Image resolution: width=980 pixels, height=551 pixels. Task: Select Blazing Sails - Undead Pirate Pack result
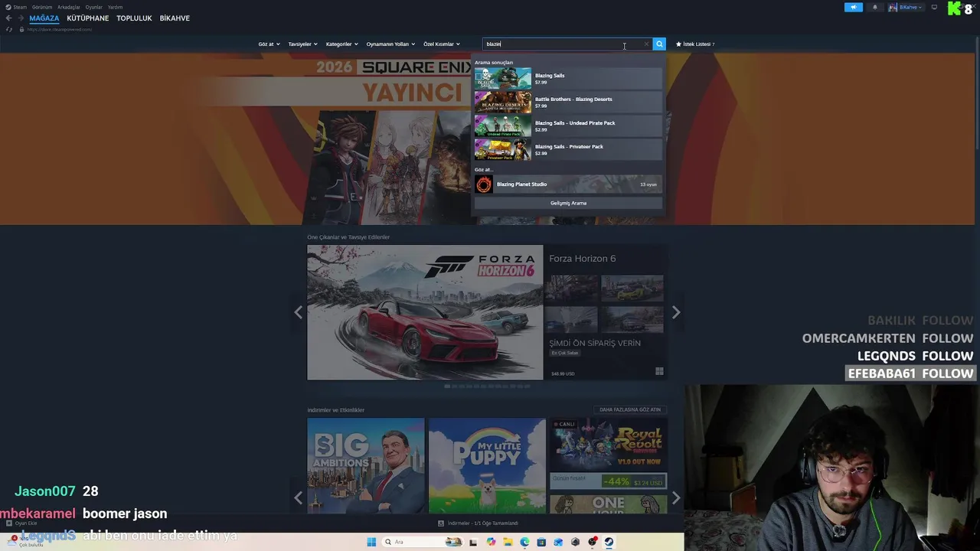[x=568, y=126]
